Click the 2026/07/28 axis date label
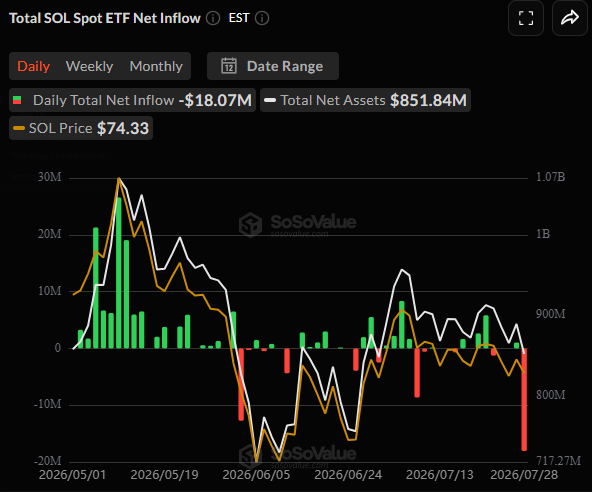This screenshot has width=592, height=492. click(524, 475)
